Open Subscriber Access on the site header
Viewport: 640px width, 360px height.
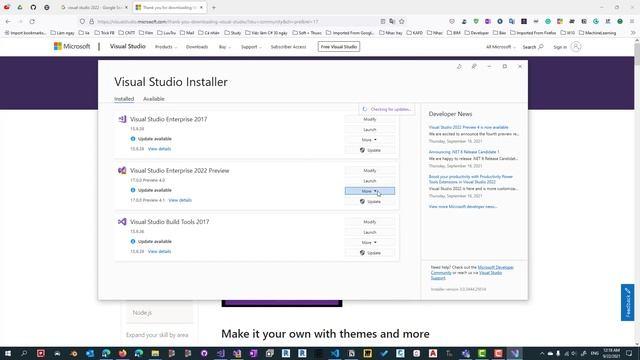pos(288,47)
